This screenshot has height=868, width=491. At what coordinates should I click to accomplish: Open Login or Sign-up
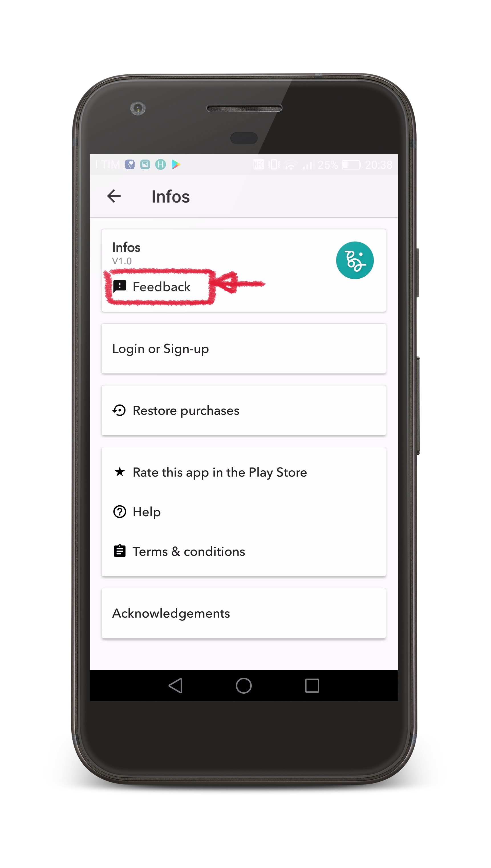(x=244, y=348)
